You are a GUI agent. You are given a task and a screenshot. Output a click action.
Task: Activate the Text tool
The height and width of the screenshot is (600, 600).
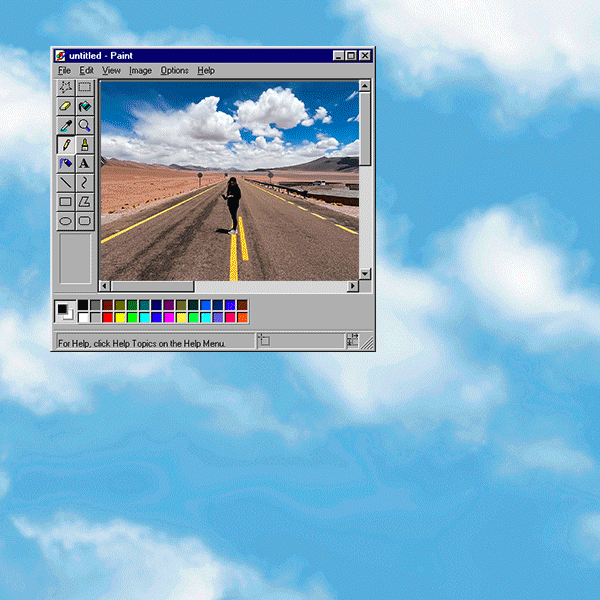tap(85, 164)
